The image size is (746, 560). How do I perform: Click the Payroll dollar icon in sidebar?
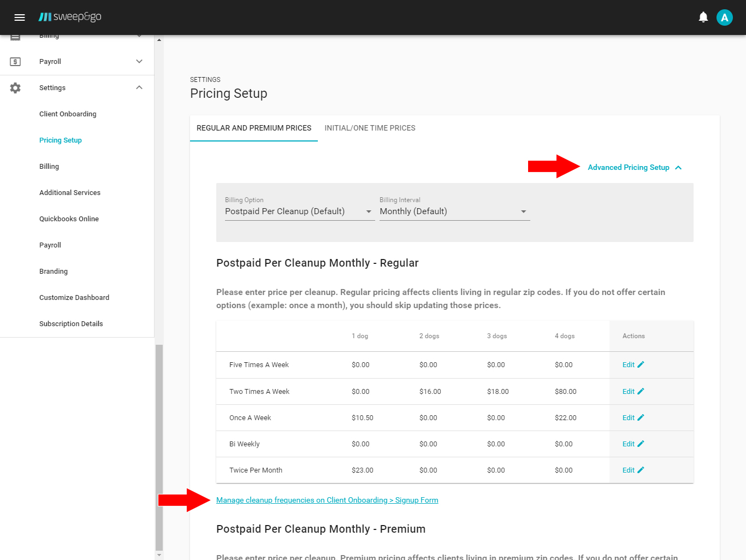[15, 62]
